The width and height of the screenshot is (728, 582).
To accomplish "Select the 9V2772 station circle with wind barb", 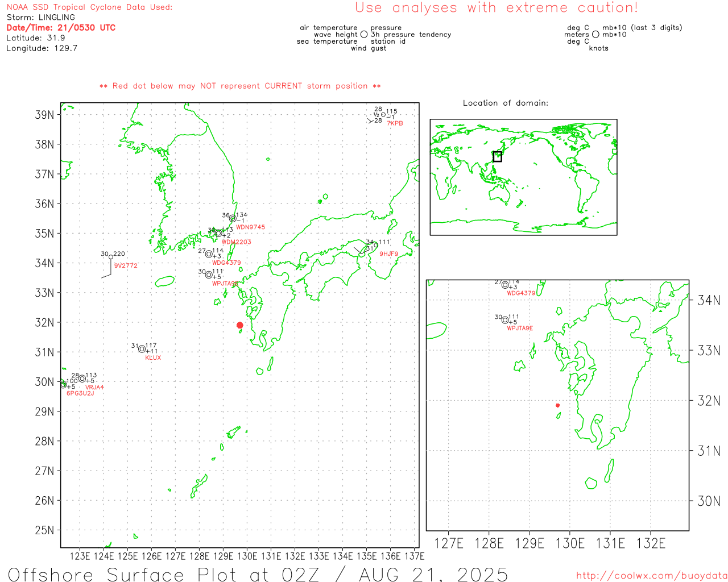I will pos(110,257).
